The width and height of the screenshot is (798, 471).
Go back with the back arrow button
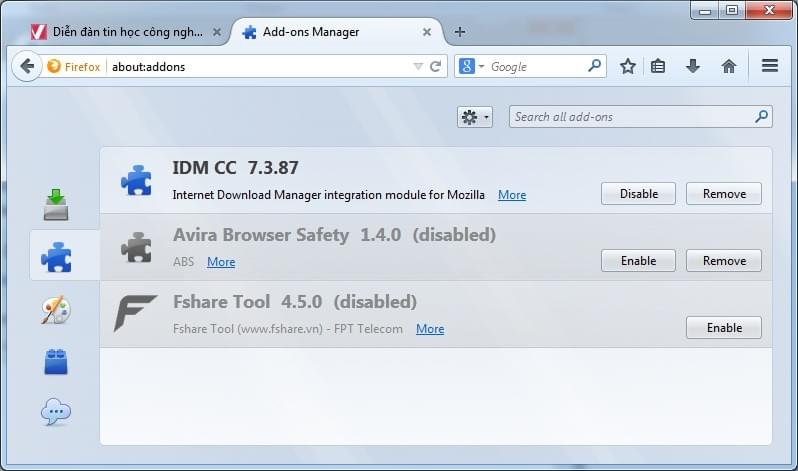pyautogui.click(x=26, y=66)
